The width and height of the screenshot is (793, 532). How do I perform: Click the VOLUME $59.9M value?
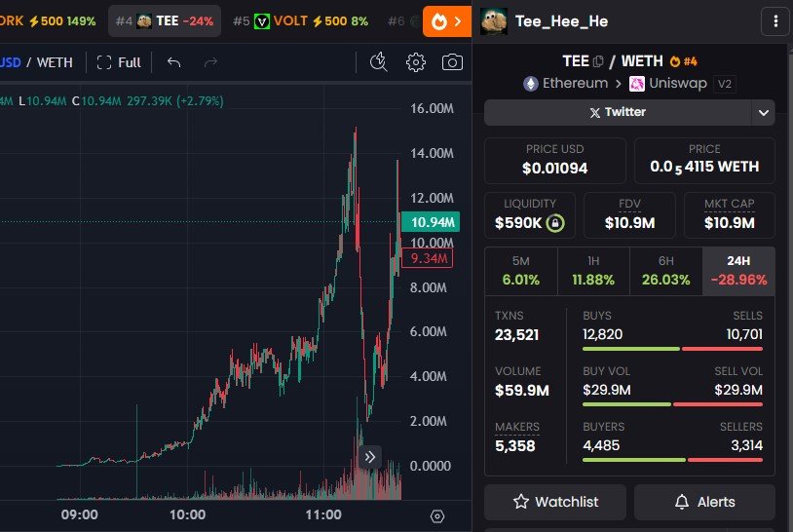521,391
